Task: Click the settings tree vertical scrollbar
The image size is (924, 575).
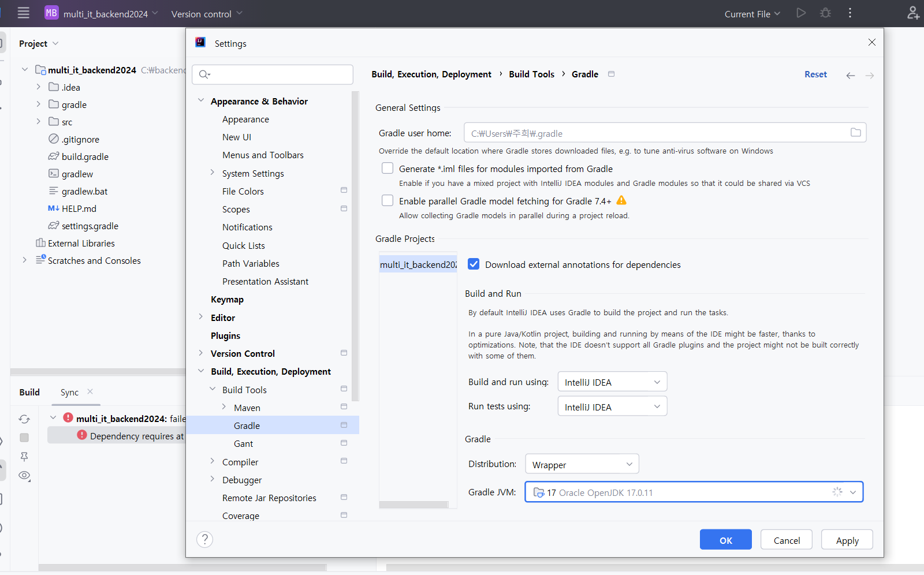Action: coord(355,246)
